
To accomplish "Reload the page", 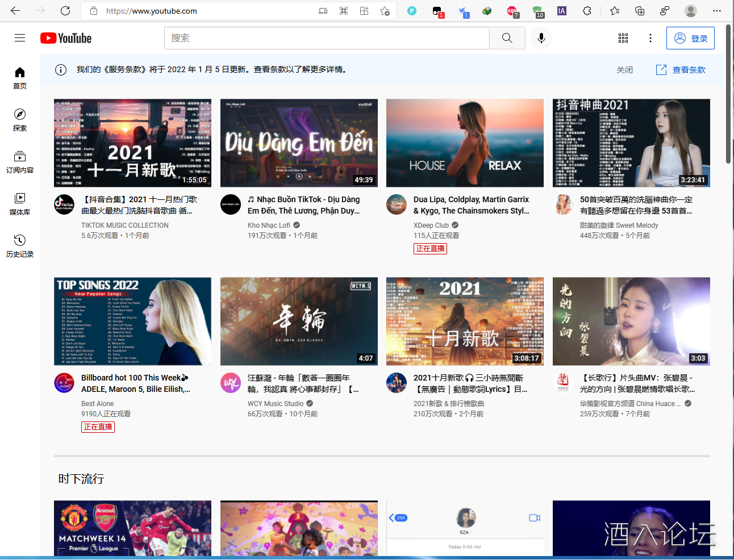I will point(65,11).
